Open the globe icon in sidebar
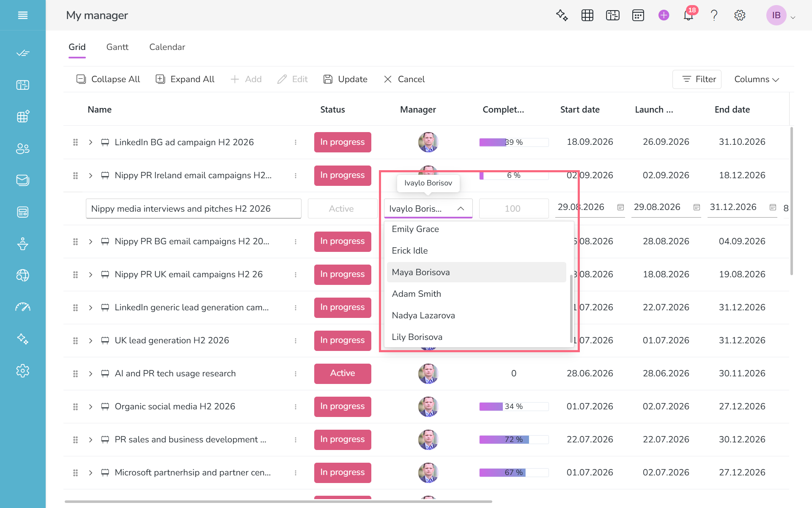812x508 pixels. pos(23,276)
